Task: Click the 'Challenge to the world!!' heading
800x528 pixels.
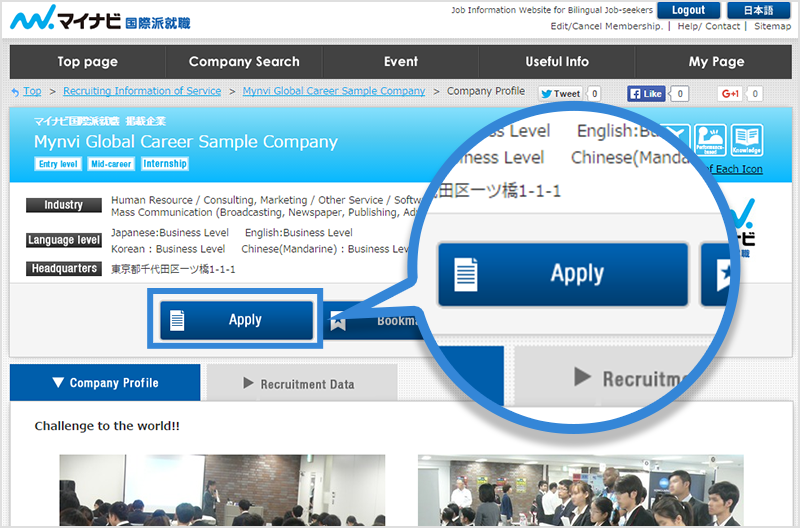Action: (x=107, y=426)
